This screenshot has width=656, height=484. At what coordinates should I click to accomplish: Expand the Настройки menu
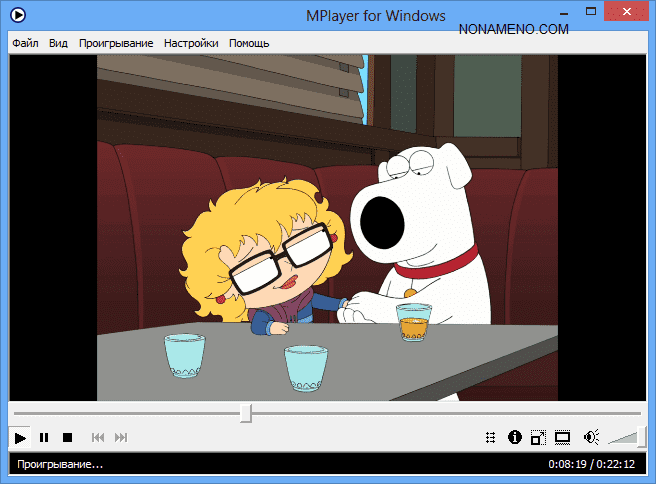191,44
